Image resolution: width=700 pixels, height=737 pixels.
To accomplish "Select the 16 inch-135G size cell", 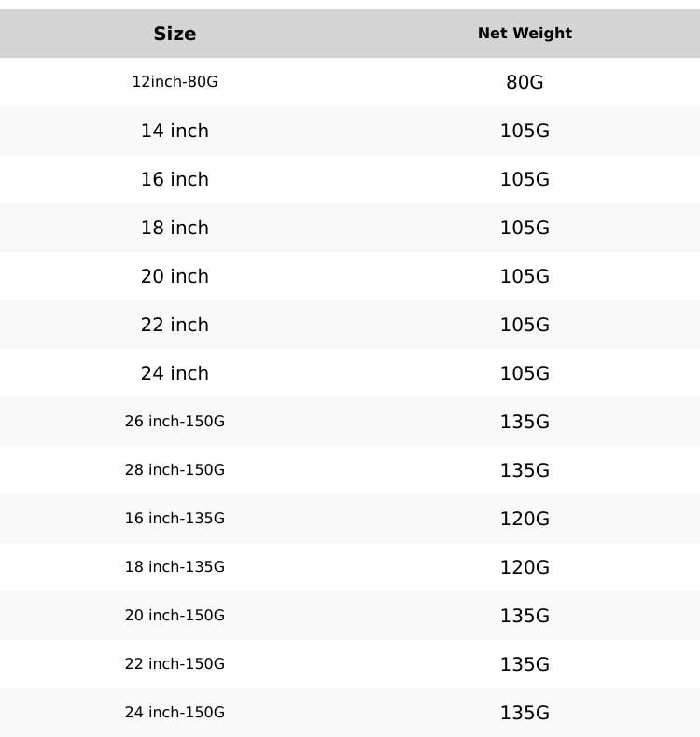I will point(175,519).
